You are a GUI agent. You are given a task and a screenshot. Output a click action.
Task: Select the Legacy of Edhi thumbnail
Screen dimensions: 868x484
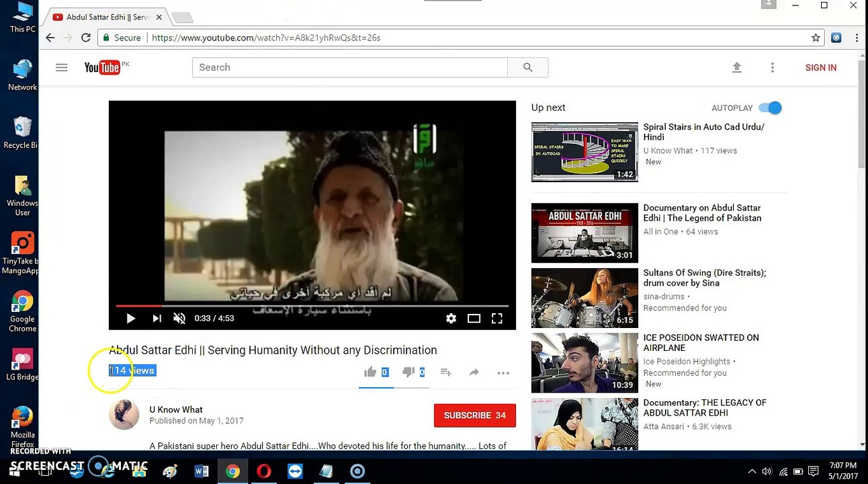[584, 424]
